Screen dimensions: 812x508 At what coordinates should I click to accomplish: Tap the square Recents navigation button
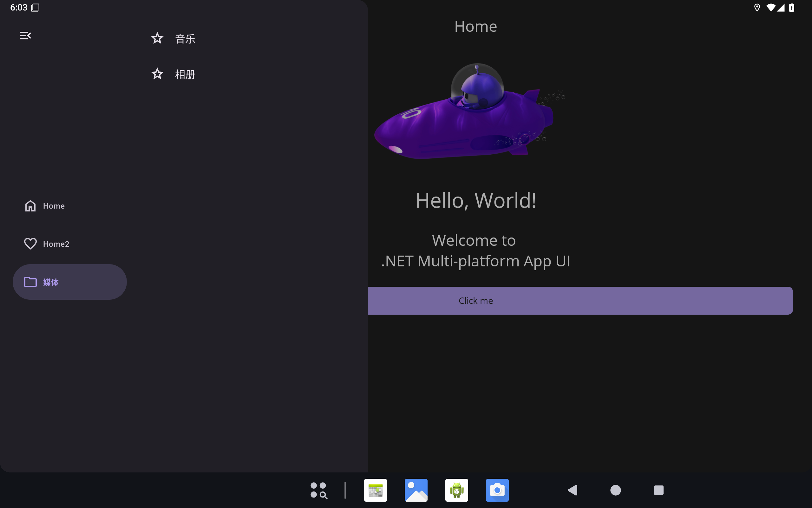[659, 490]
